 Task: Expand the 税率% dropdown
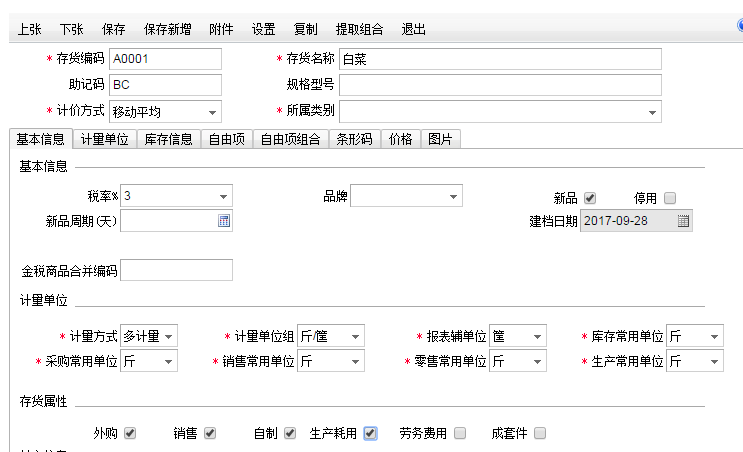click(223, 196)
